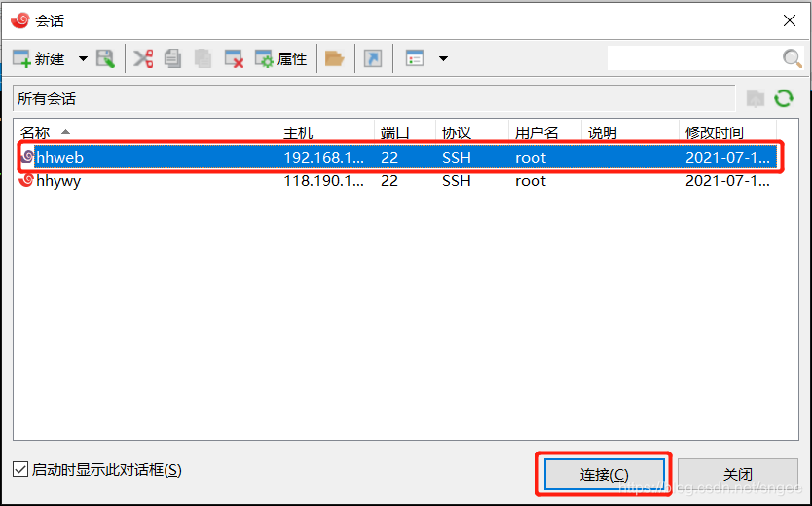Image resolution: width=812 pixels, height=506 pixels.
Task: Sort by Port (端口) column header
Action: pos(405,132)
